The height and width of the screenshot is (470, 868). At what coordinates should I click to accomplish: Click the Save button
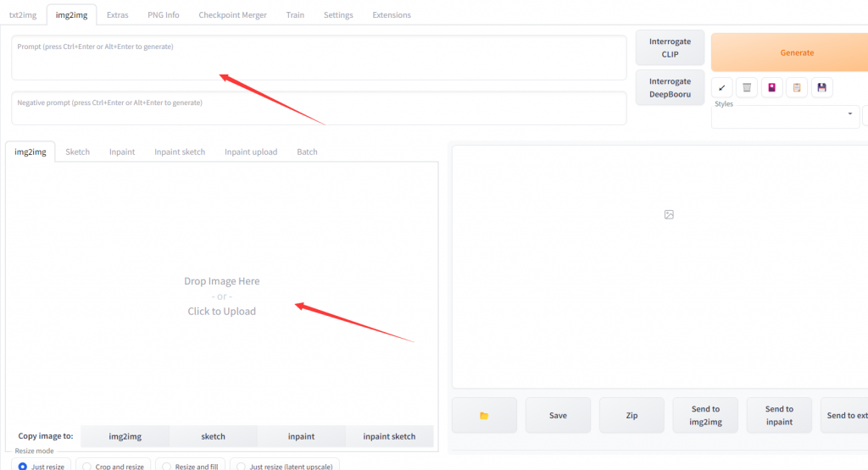(x=558, y=415)
